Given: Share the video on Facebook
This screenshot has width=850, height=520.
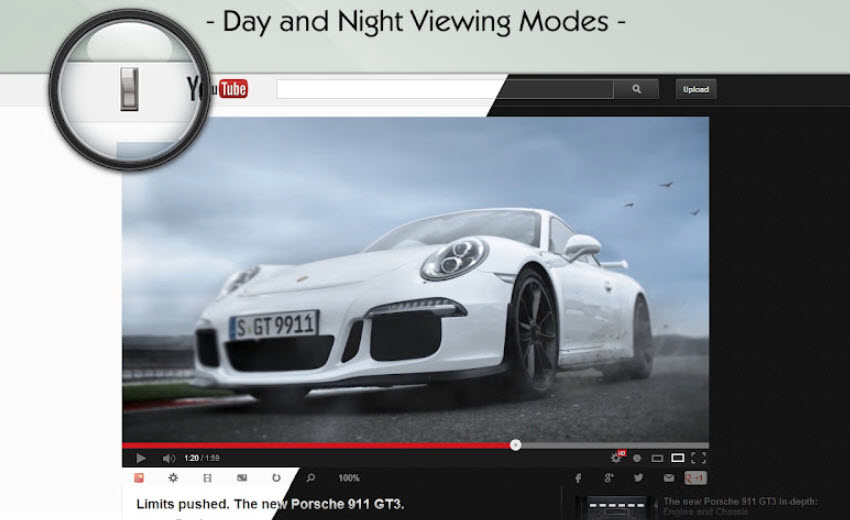Looking at the screenshot, I should click(578, 478).
